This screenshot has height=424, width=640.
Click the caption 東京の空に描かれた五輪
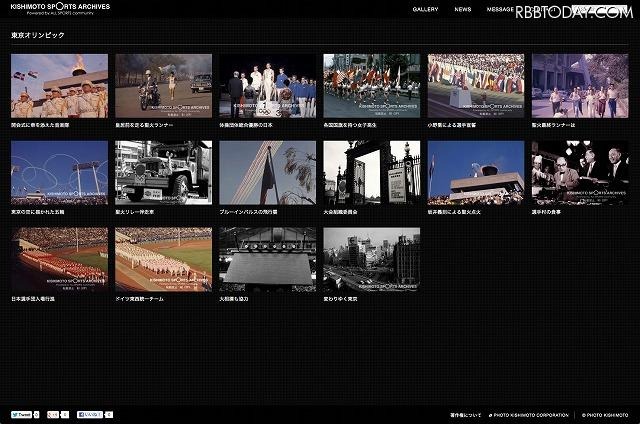tap(38, 212)
